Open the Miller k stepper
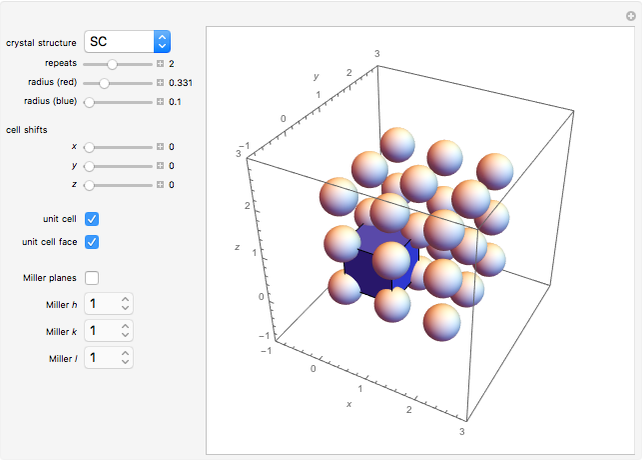The width and height of the screenshot is (642, 462). coord(125,330)
